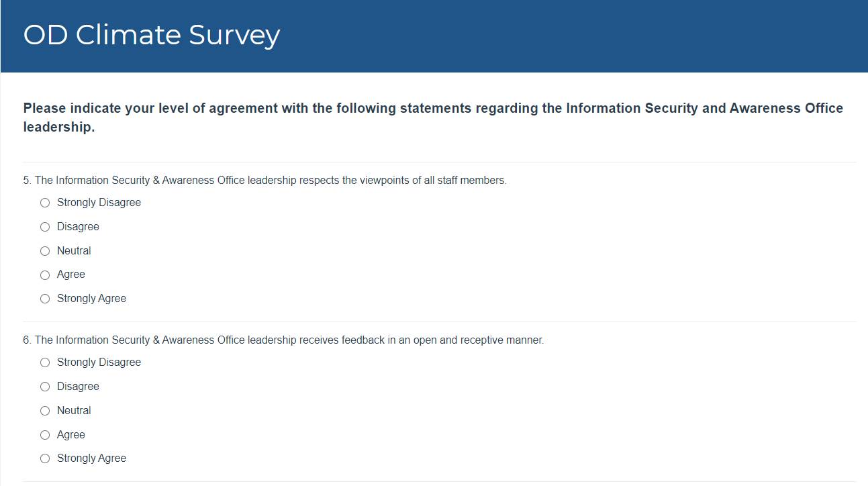Screen dimensions: 868x486
Task: Pick Strongly Agree for question 6
Action: coord(45,458)
